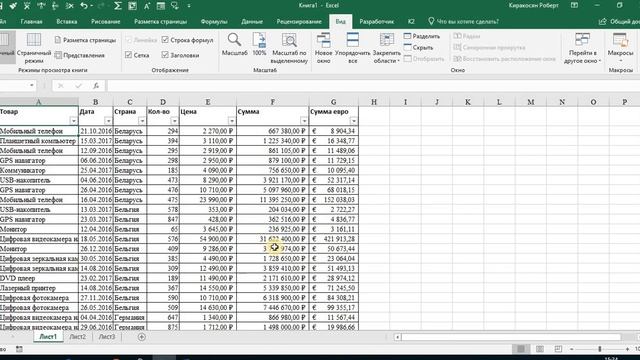The height and width of the screenshot is (360, 640).
Task: Adjust the zoom slider handle
Action: [x=600, y=349]
